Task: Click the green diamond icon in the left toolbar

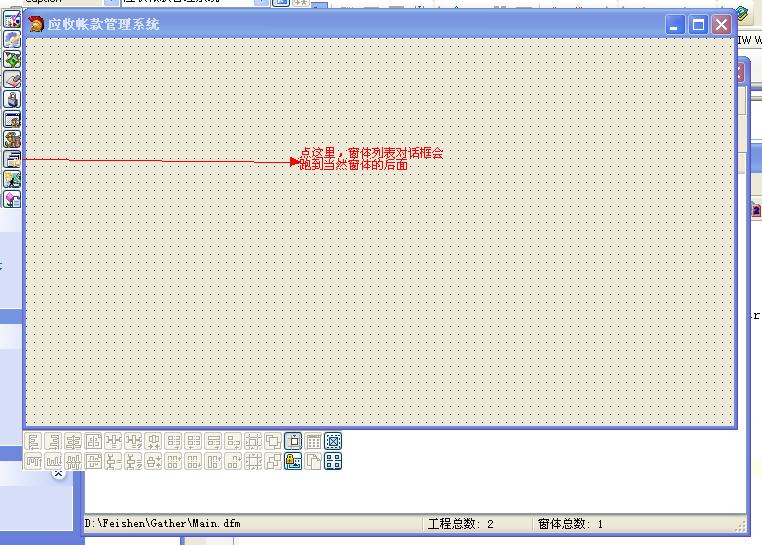Action: point(12,59)
